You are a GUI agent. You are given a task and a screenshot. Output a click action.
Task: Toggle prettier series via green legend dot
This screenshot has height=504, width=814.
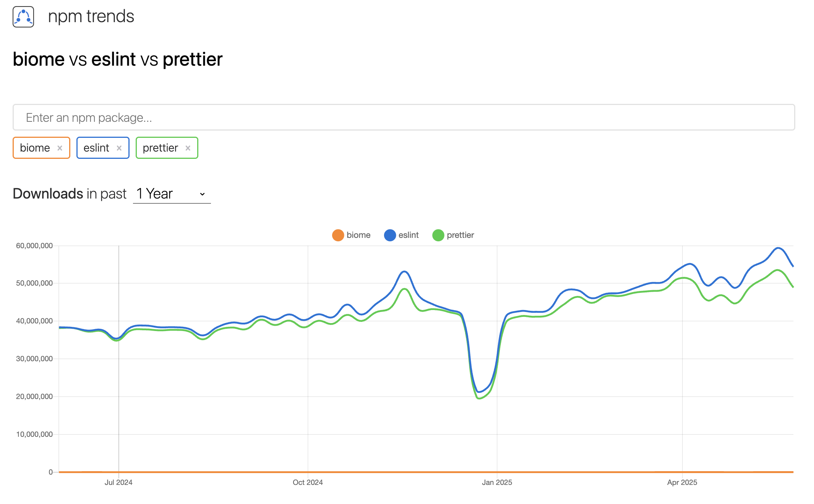pyautogui.click(x=438, y=235)
